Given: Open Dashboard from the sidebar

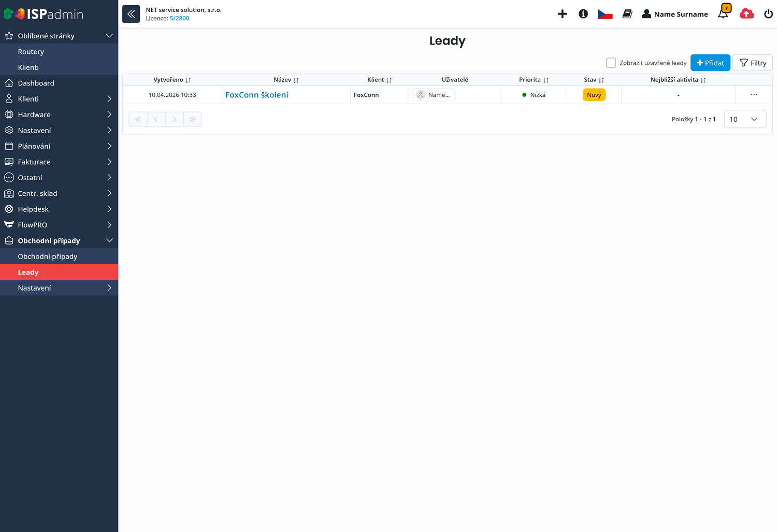Looking at the screenshot, I should tap(36, 83).
